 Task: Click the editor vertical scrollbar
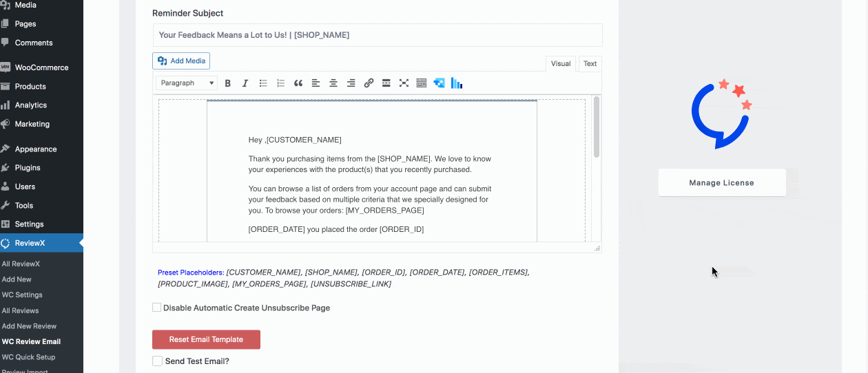pos(597,128)
